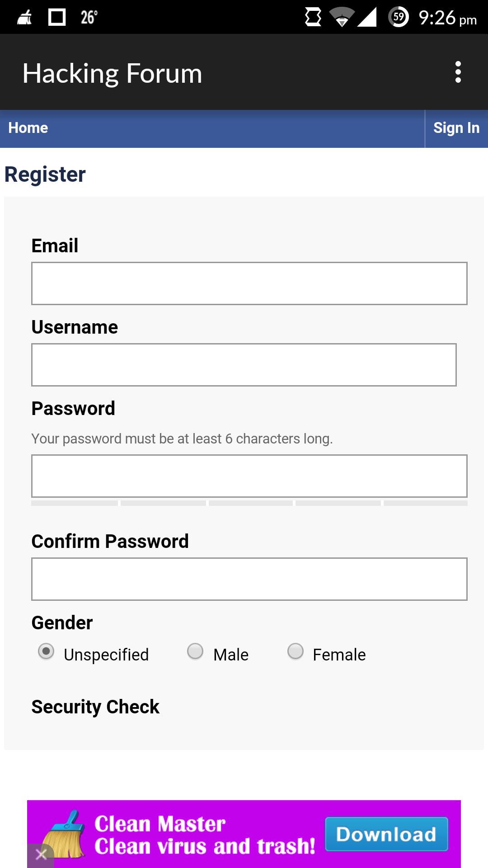
Task: Select the Confirm Password field
Action: click(x=249, y=579)
